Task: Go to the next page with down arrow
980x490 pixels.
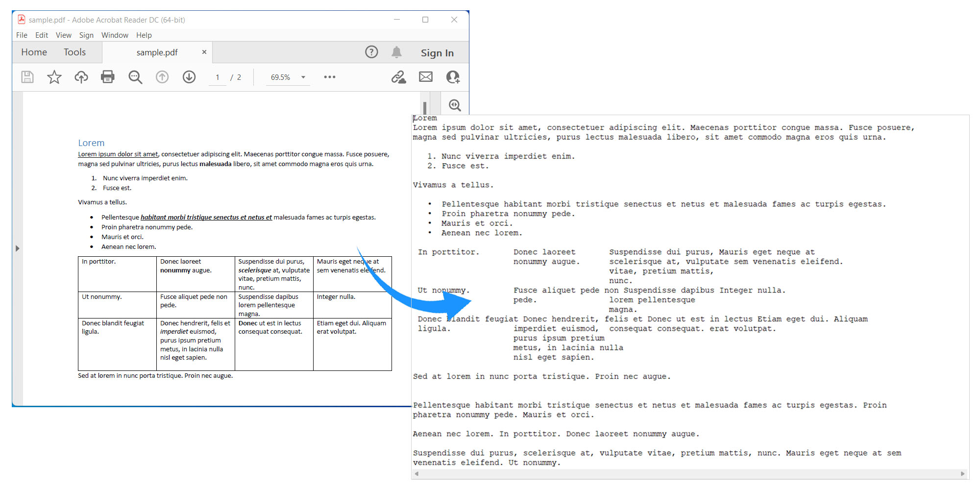Action: click(x=189, y=77)
